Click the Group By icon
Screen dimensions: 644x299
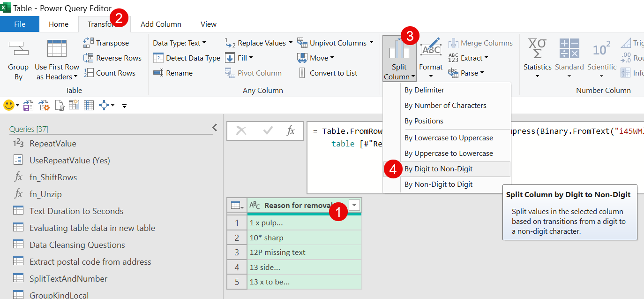(x=18, y=48)
